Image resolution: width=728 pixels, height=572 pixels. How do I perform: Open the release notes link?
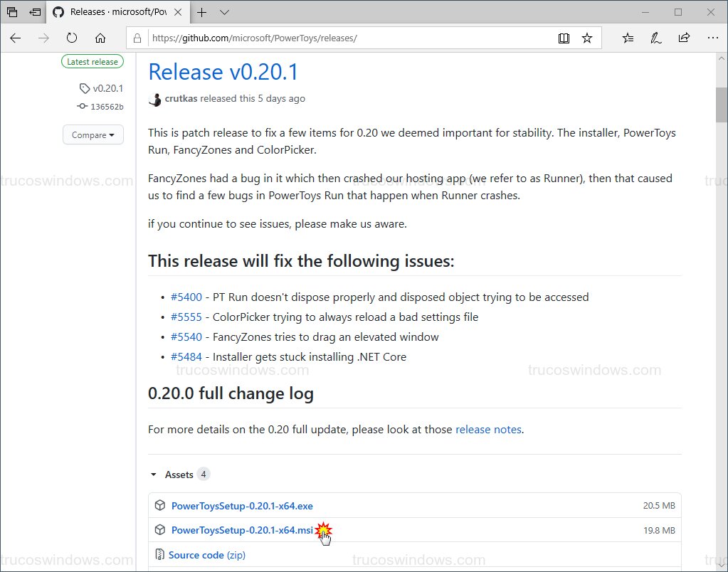[489, 429]
